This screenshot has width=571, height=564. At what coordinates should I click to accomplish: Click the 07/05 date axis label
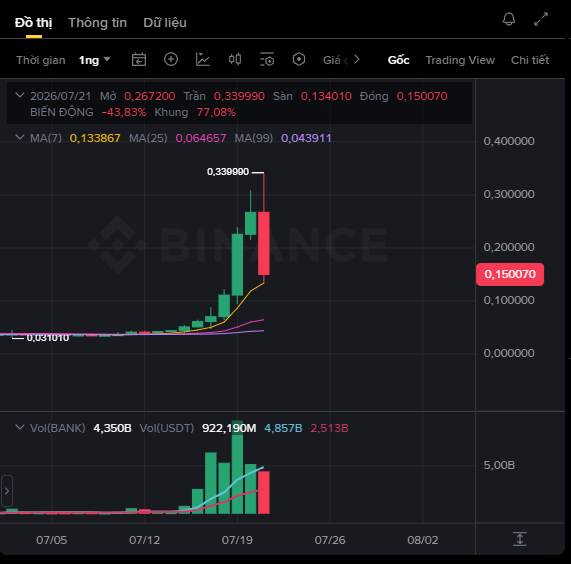[x=51, y=540]
